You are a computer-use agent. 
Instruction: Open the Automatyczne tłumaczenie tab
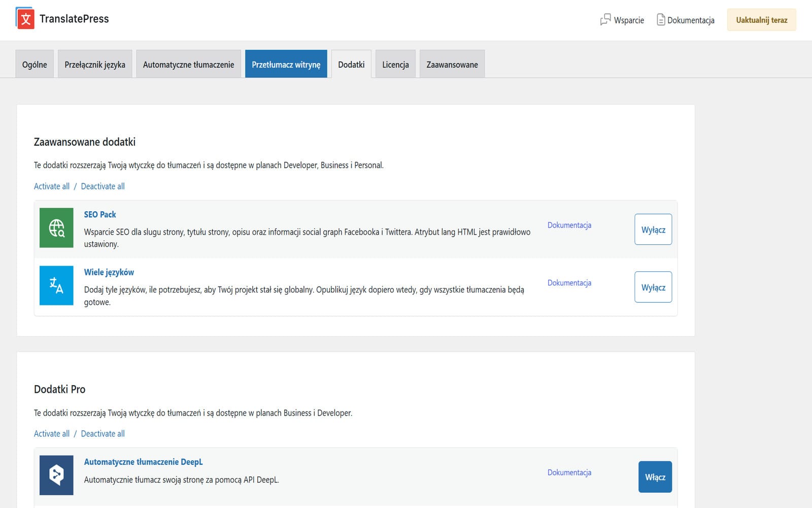tap(188, 64)
